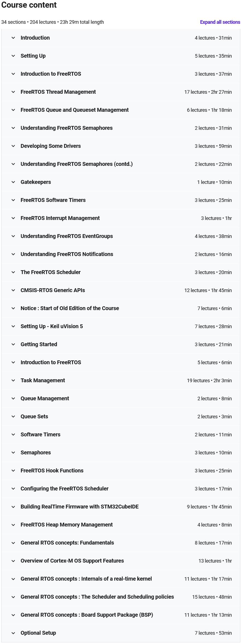Image resolution: width=242 pixels, height=644 pixels.
Task: Expand chevron next to FreeRTOS Software Timers
Action: point(13,200)
